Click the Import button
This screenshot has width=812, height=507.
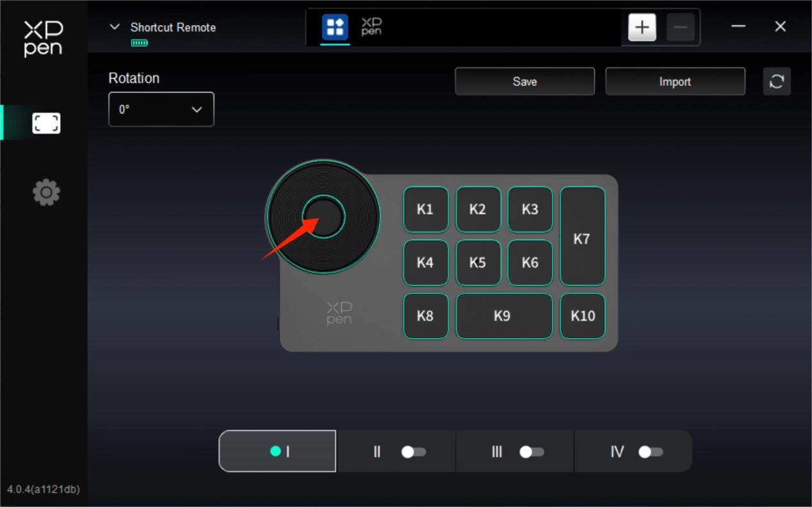[x=675, y=82]
